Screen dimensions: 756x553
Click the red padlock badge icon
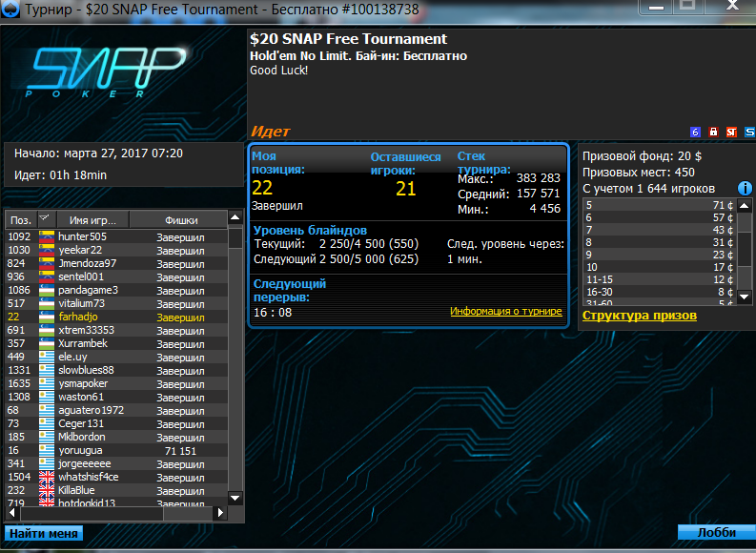point(713,132)
